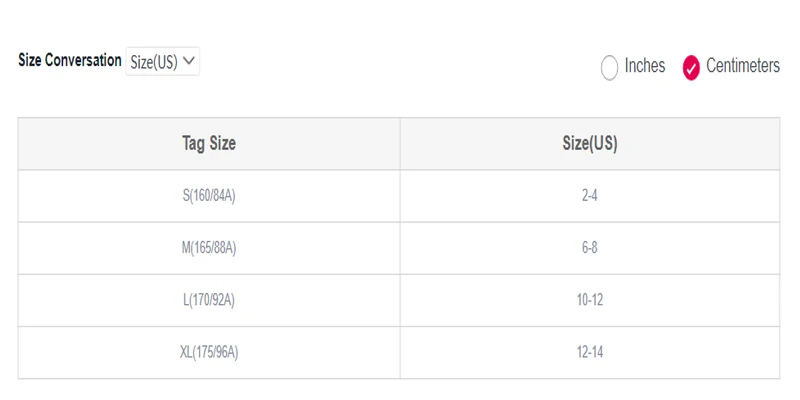
Task: Click the dropdown chevron next to Size(US)
Action: 188,61
